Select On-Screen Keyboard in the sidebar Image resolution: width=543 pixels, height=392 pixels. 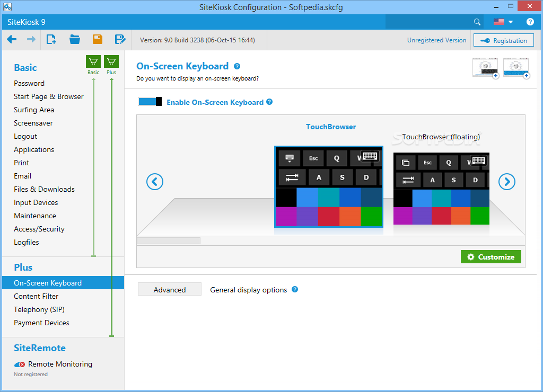63,283
